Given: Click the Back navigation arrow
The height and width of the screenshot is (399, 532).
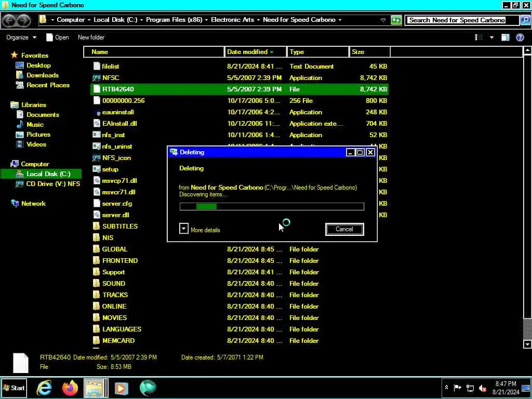Looking at the screenshot, I should [x=9, y=21].
